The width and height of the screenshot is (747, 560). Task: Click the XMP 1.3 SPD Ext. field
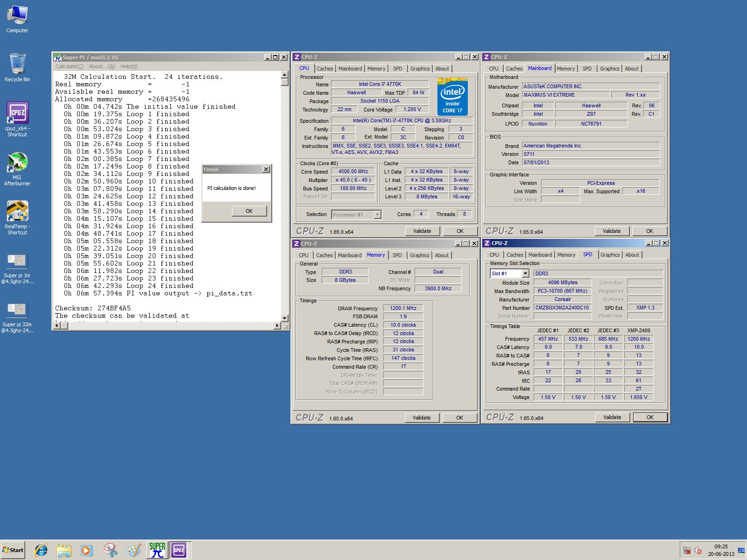(x=645, y=308)
